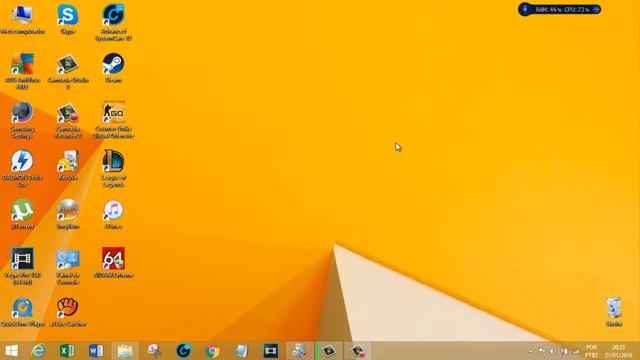The image size is (640, 360).
Task: Click the arrow on the RAM/CPU widget
Action: point(596,9)
